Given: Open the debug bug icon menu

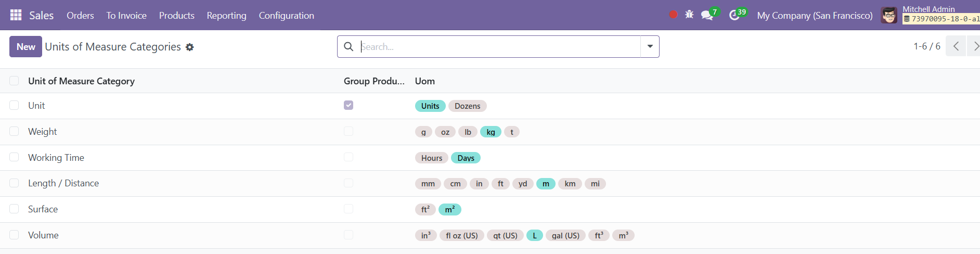Looking at the screenshot, I should coord(689,15).
